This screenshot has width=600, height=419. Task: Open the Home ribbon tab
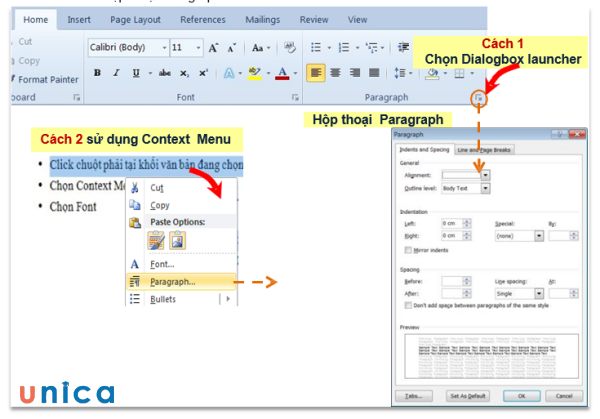point(36,20)
